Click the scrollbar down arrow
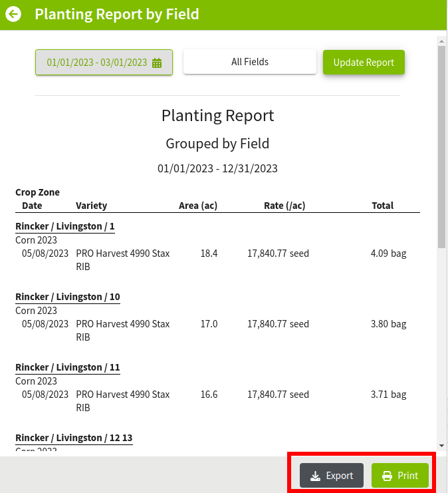The width and height of the screenshot is (448, 493). (x=442, y=446)
